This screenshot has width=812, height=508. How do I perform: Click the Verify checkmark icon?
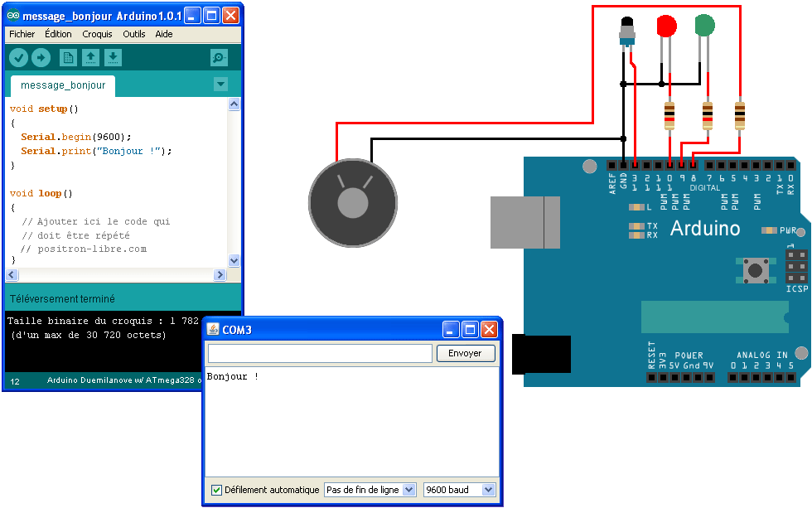coord(18,57)
